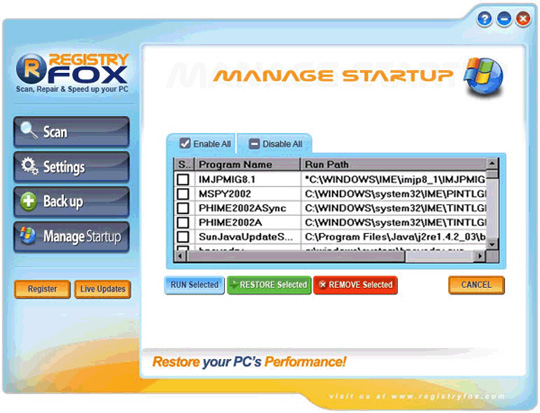The image size is (540, 413).
Task: Click the magnifying glass Scan icon
Action: click(x=29, y=131)
